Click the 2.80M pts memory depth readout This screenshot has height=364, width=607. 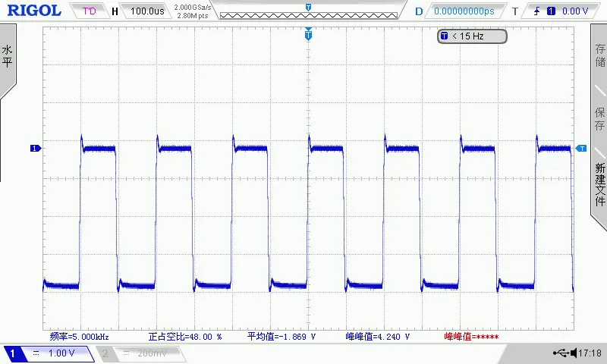tap(193, 16)
